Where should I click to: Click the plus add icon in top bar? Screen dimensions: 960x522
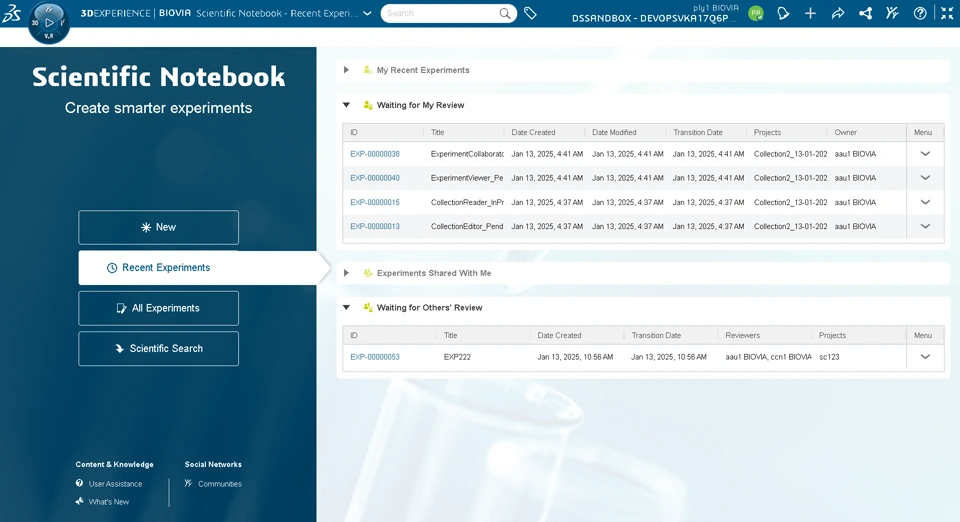[810, 13]
